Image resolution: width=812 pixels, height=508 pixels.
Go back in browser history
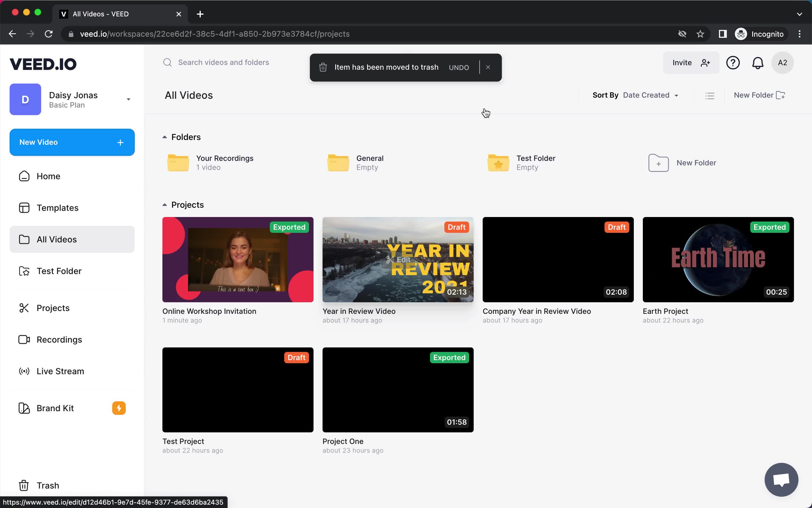pos(12,34)
